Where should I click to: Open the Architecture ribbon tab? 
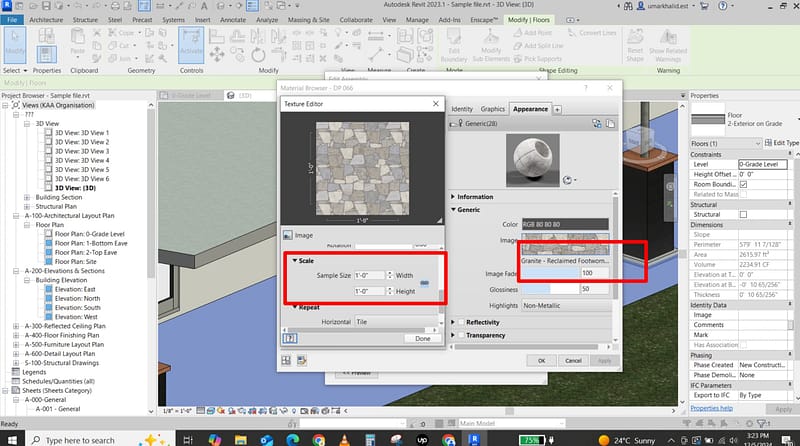[x=45, y=19]
